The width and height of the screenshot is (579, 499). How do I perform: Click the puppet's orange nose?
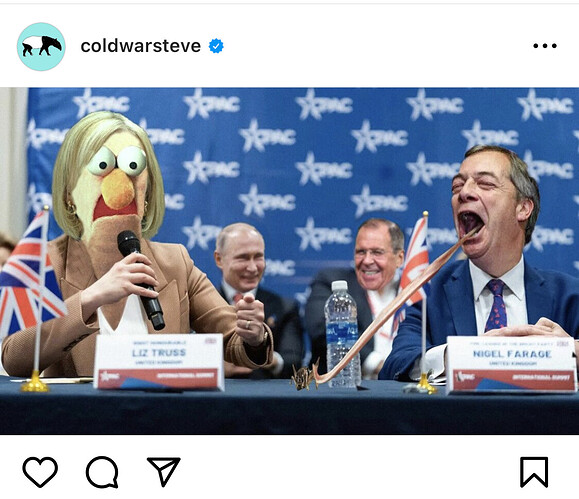click(x=117, y=188)
